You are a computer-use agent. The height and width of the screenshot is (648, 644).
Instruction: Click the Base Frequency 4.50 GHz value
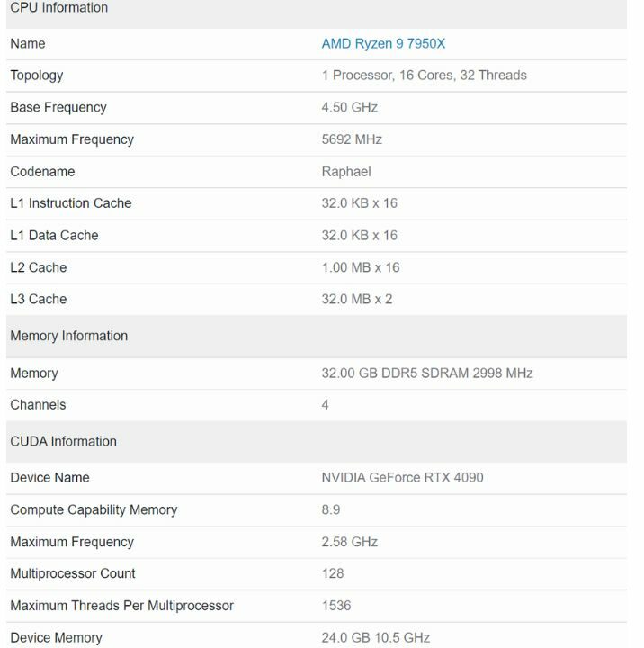pos(349,107)
